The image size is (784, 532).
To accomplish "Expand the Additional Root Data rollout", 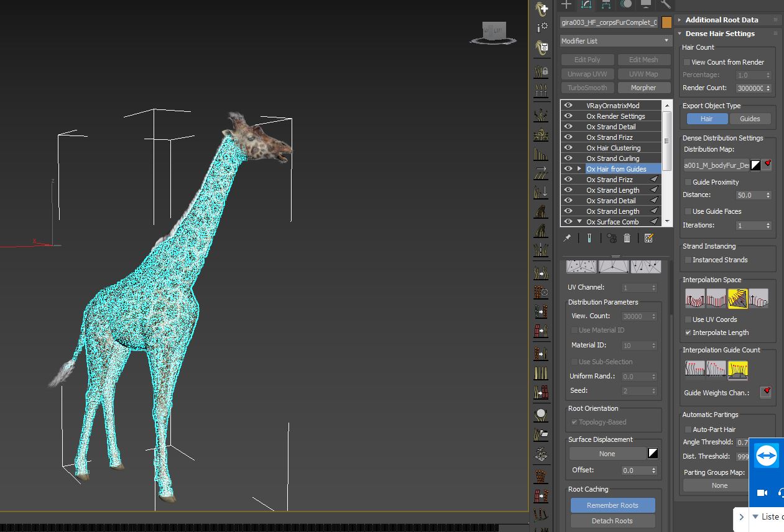I will (x=721, y=20).
